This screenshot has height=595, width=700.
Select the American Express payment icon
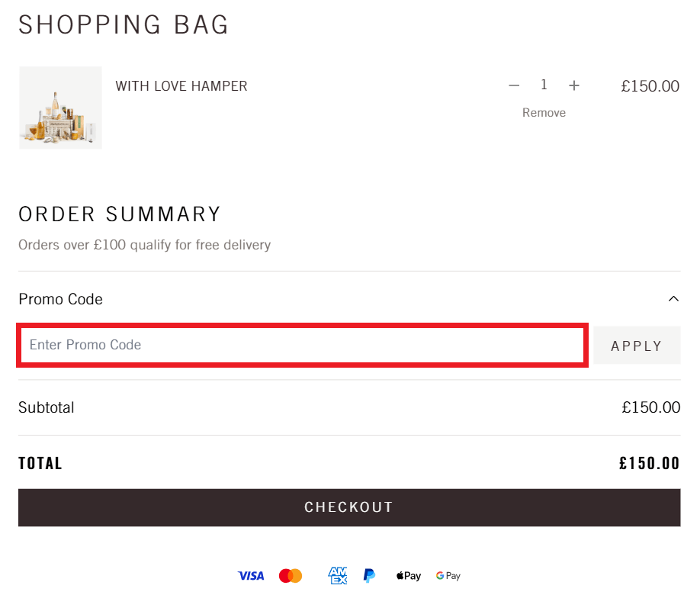[x=337, y=576]
